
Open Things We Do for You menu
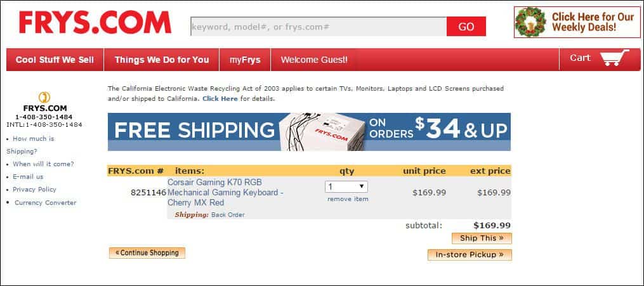(x=162, y=60)
